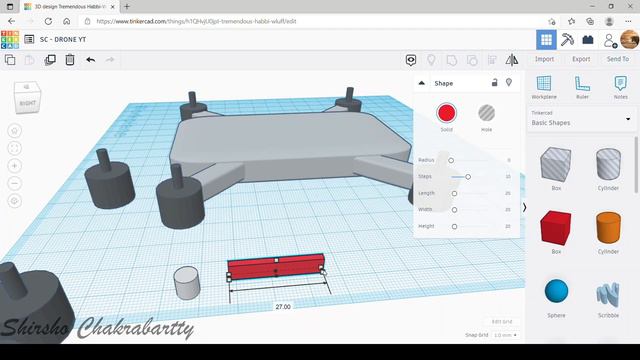Select the Workplane tool
The width and height of the screenshot is (640, 360).
(544, 87)
